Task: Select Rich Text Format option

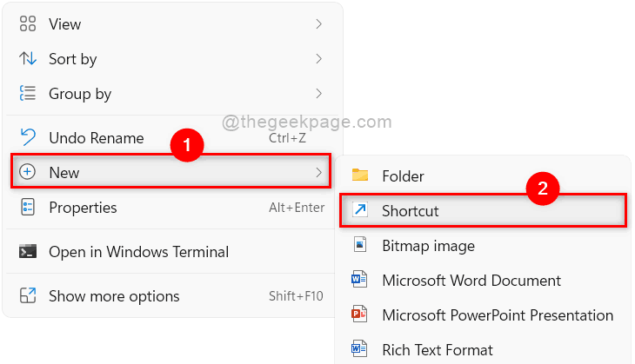Action: (437, 350)
